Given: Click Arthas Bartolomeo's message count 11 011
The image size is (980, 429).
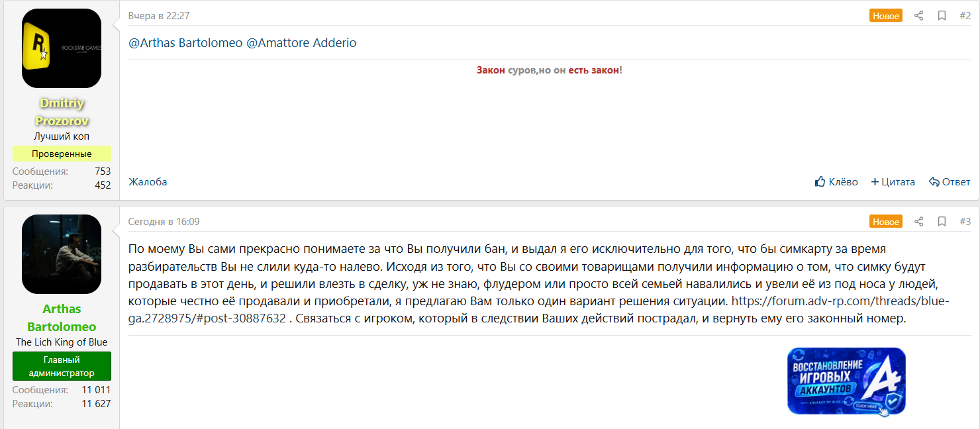Looking at the screenshot, I should (x=96, y=390).
